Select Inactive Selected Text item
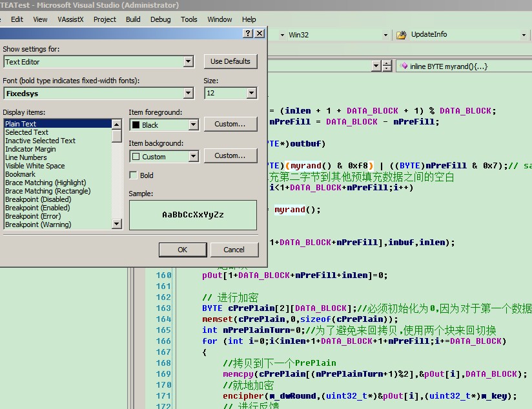This screenshot has height=409, width=532. point(57,141)
